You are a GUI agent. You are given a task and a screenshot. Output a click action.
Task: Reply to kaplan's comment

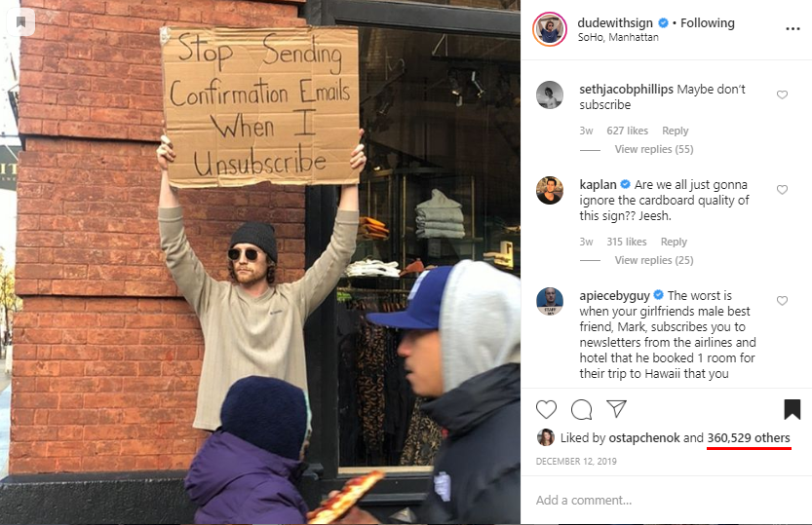tap(674, 242)
